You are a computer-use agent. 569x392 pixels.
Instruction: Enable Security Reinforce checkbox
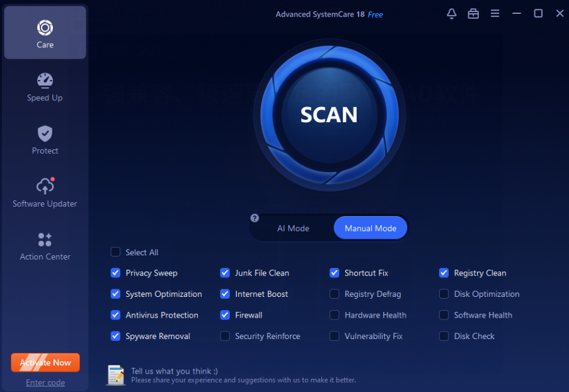225,336
